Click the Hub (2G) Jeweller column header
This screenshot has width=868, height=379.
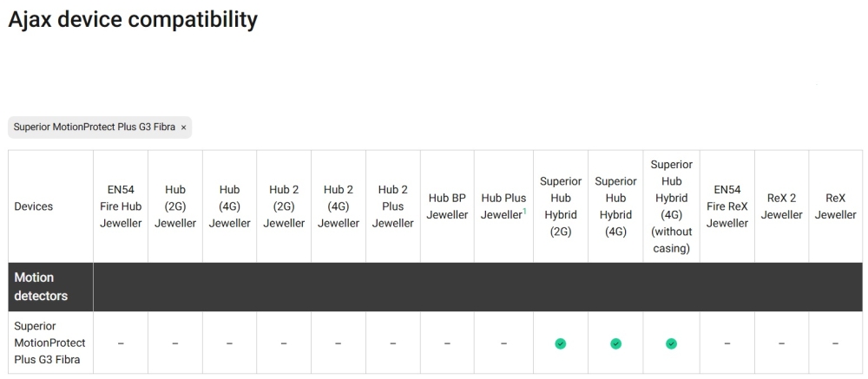point(175,206)
